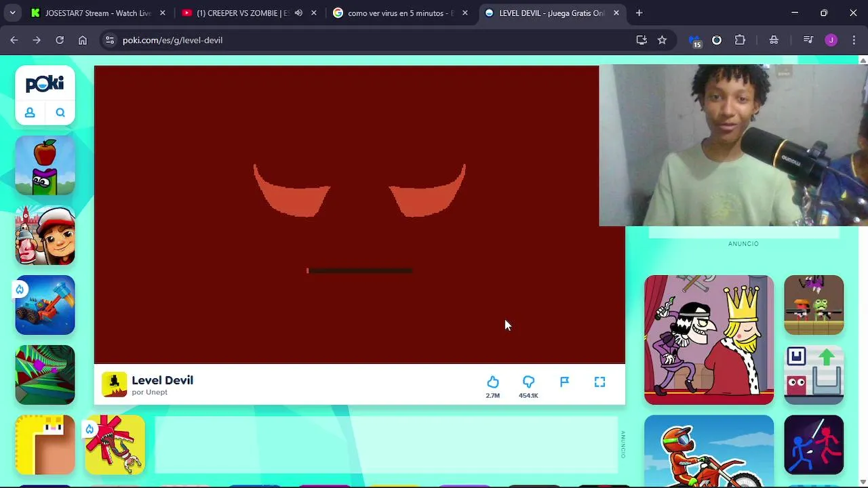The width and height of the screenshot is (868, 488).
Task: Dislike Level Devil with thumbs down
Action: (x=528, y=382)
